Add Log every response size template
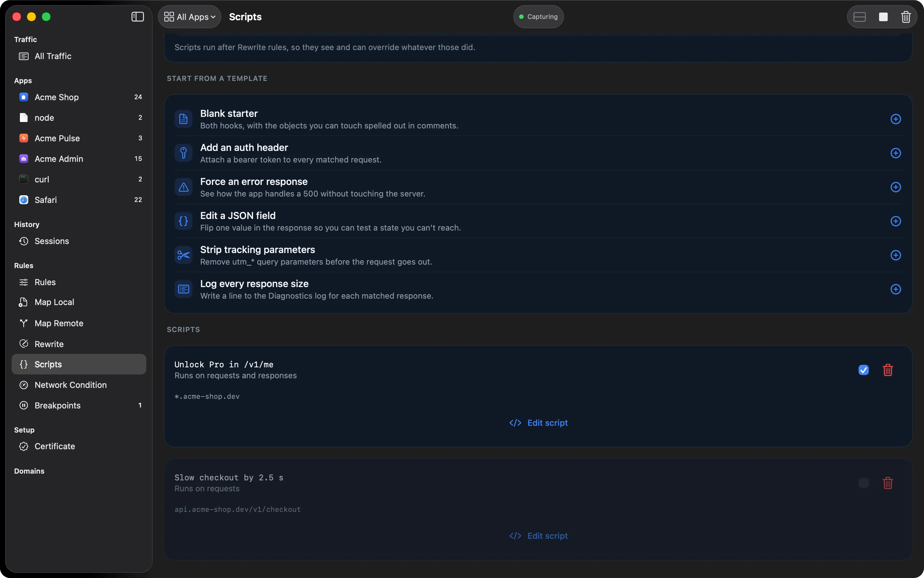The height and width of the screenshot is (578, 924). (896, 289)
